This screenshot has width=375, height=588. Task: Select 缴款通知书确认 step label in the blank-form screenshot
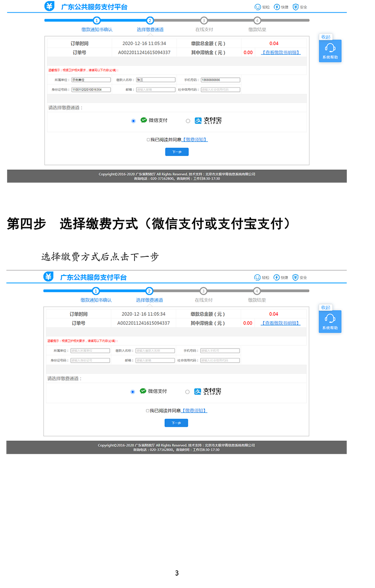96,300
